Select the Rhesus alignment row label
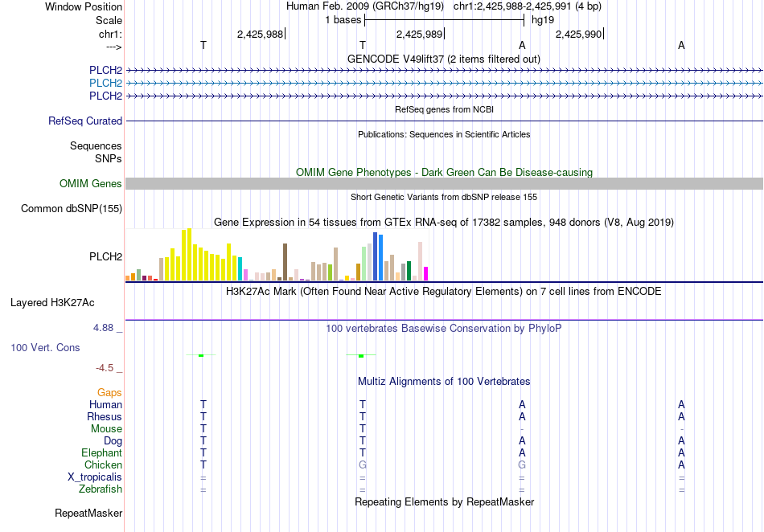764x532 pixels. (x=105, y=416)
